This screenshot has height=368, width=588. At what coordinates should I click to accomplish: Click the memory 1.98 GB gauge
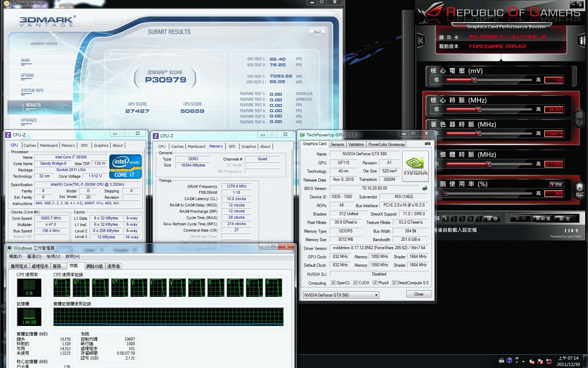(x=29, y=317)
